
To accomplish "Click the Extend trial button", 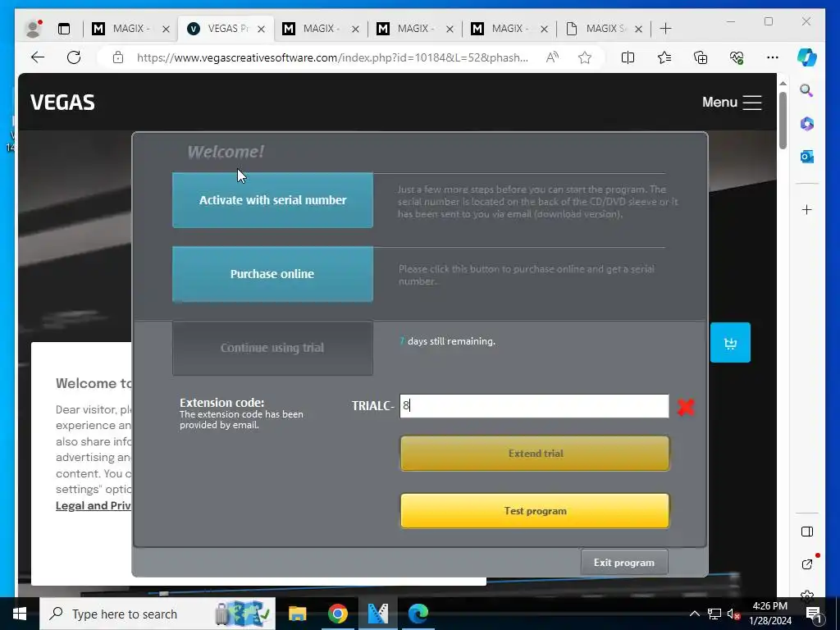I will pyautogui.click(x=535, y=453).
